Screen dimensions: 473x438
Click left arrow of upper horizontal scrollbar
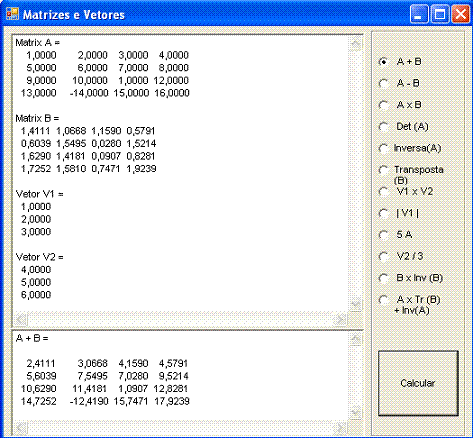pyautogui.click(x=21, y=319)
